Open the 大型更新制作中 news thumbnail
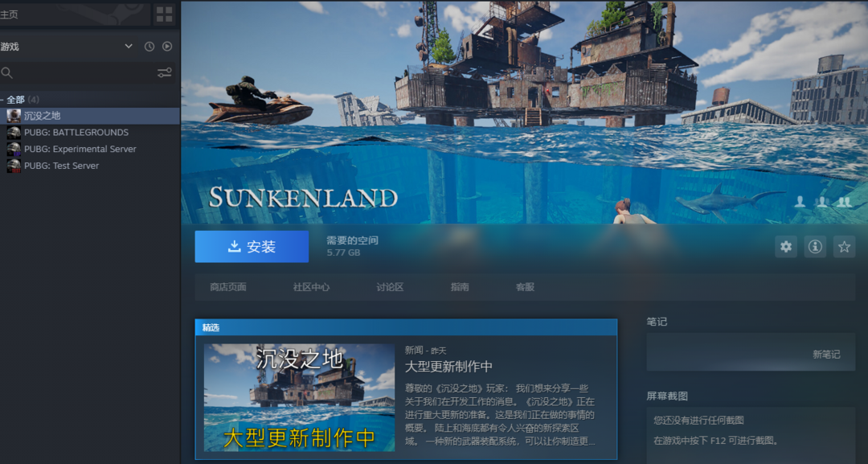This screenshot has height=464, width=868. tap(300, 397)
